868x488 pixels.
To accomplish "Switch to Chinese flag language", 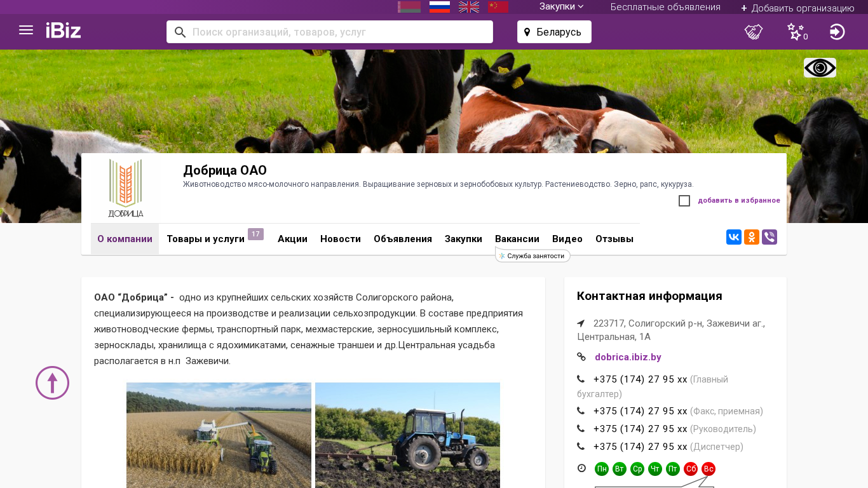I will [x=498, y=7].
